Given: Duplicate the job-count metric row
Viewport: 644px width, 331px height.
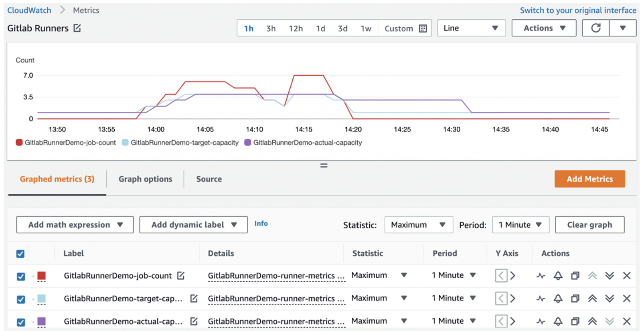Looking at the screenshot, I should [x=575, y=276].
